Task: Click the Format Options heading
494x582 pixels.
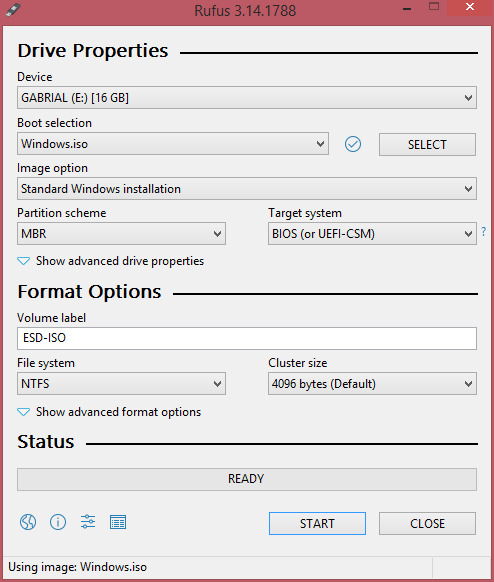Action: click(x=89, y=292)
